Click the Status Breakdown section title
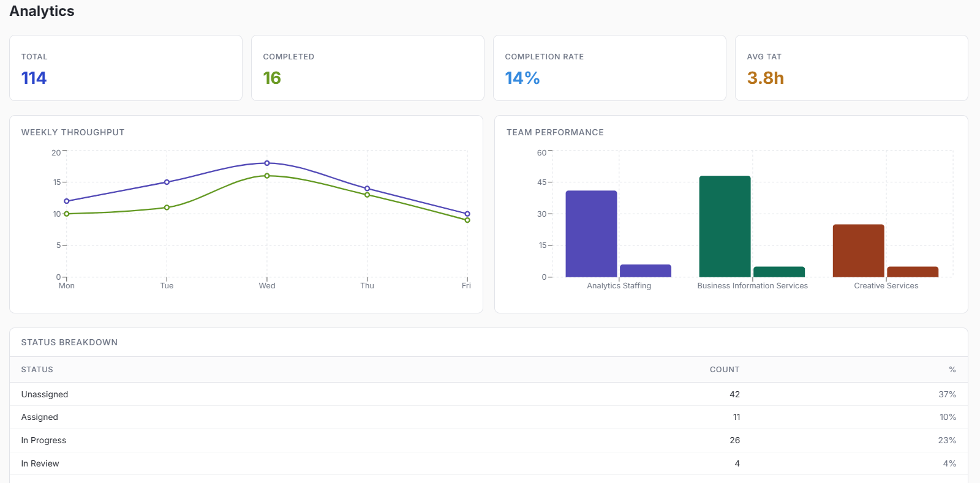The width and height of the screenshot is (980, 483). [69, 342]
